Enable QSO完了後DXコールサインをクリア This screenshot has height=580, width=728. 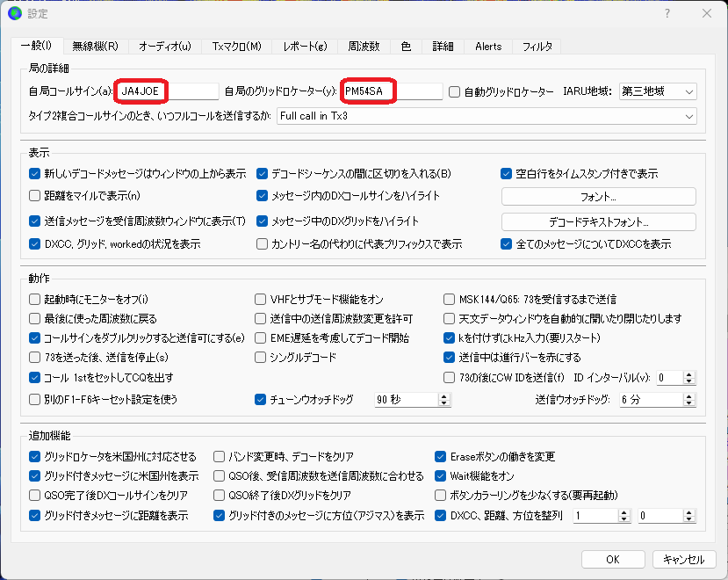pos(35,496)
